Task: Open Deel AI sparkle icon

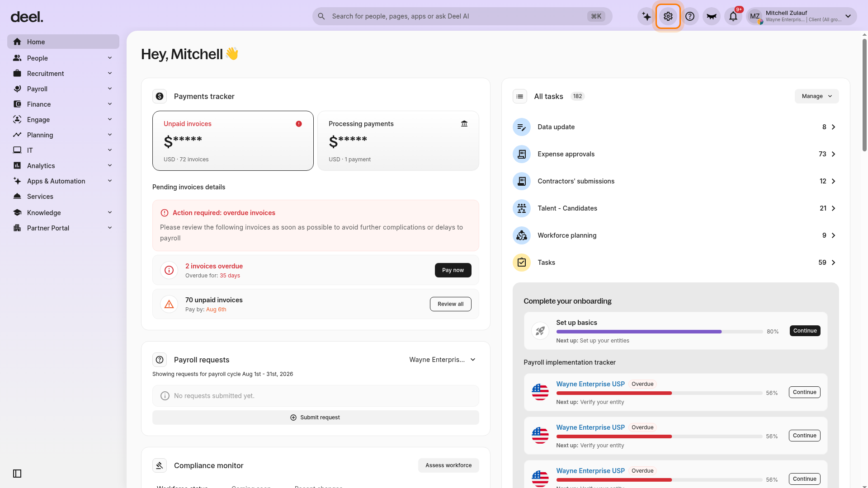Action: pos(646,17)
